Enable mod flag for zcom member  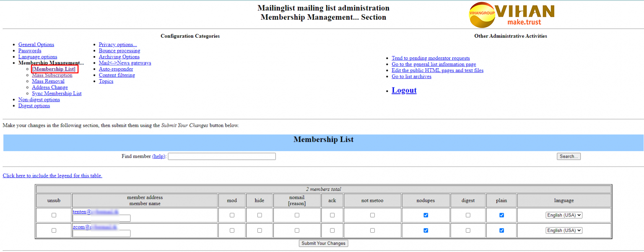232,230
